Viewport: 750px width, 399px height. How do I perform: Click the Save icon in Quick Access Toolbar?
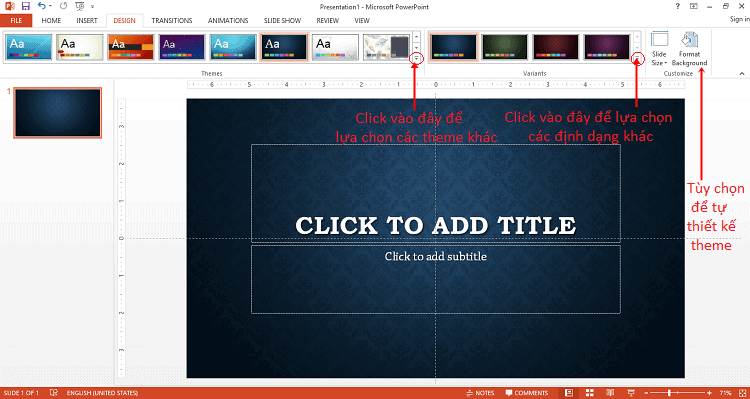click(x=26, y=6)
